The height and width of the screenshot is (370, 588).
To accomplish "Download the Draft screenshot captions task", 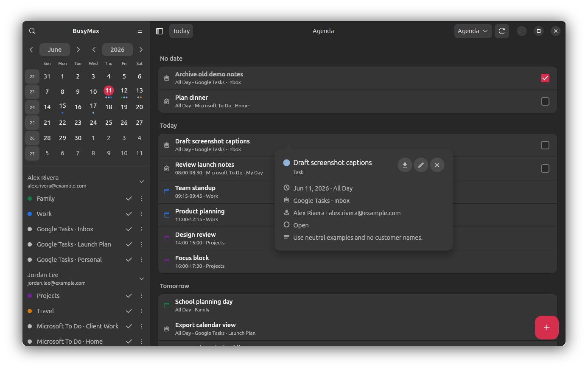I will (405, 165).
